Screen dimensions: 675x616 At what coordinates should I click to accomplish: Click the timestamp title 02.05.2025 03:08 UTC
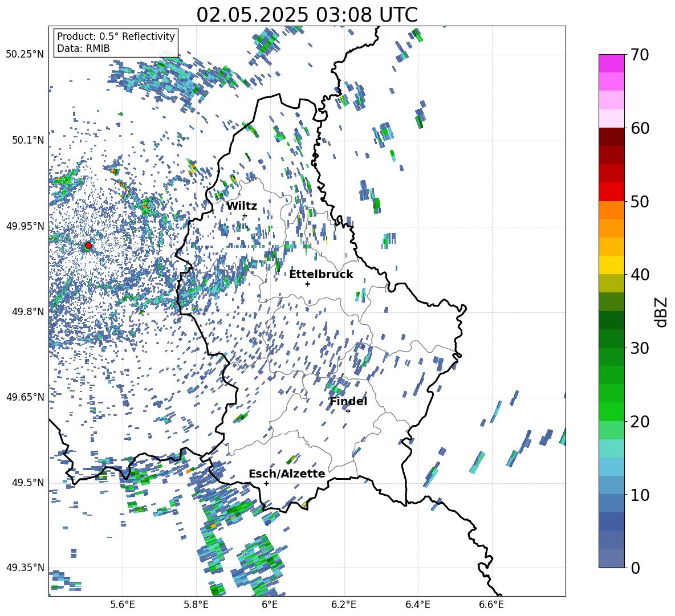click(x=307, y=15)
